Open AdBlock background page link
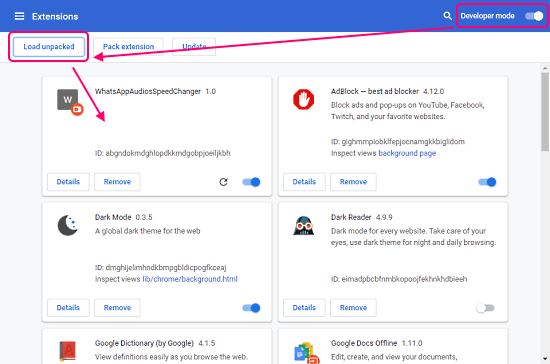Viewport: 550px width, 364px height. (407, 153)
